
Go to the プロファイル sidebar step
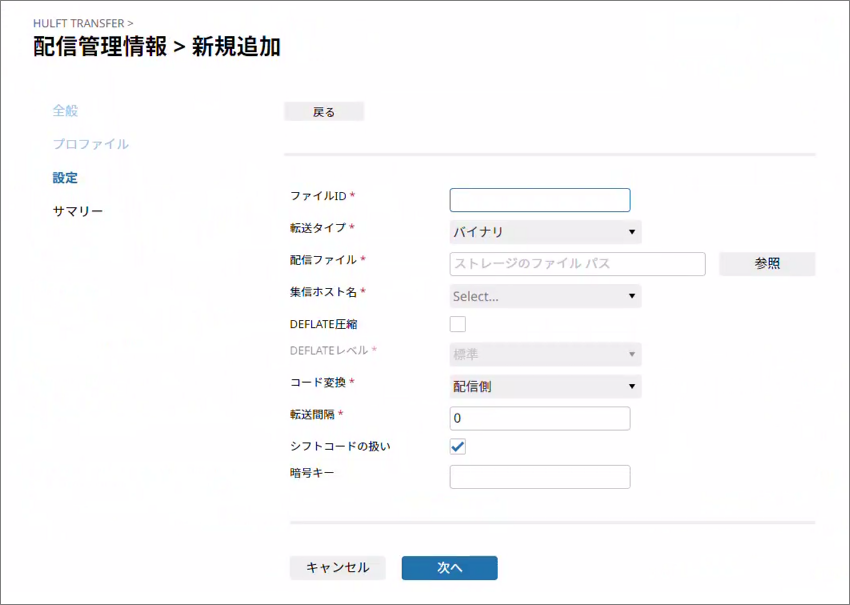click(91, 144)
